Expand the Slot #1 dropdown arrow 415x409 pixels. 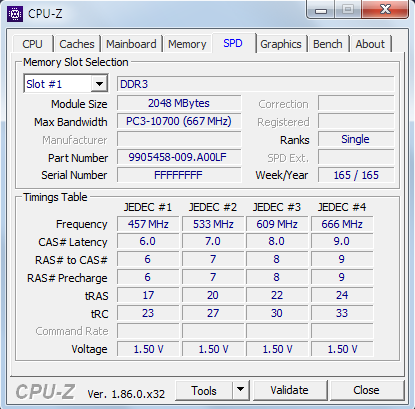(99, 84)
